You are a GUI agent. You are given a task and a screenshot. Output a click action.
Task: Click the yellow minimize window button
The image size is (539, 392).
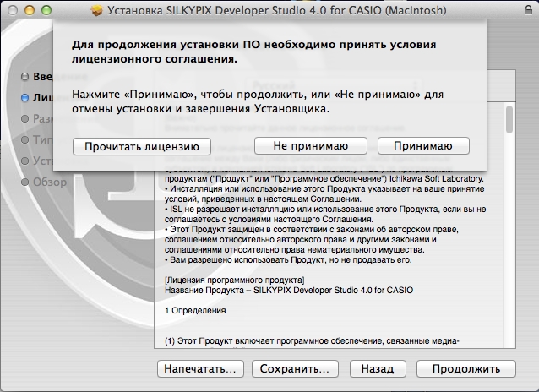[x=30, y=10]
